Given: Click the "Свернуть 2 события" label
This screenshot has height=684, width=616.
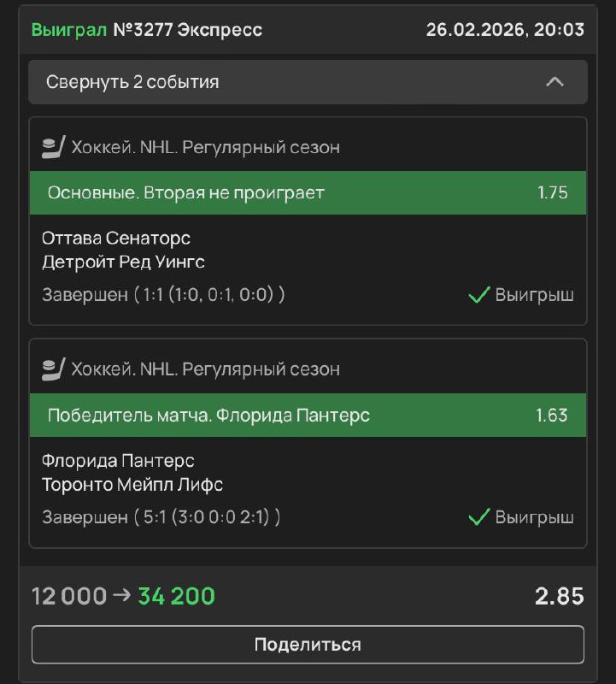Looking at the screenshot, I should pos(132,82).
